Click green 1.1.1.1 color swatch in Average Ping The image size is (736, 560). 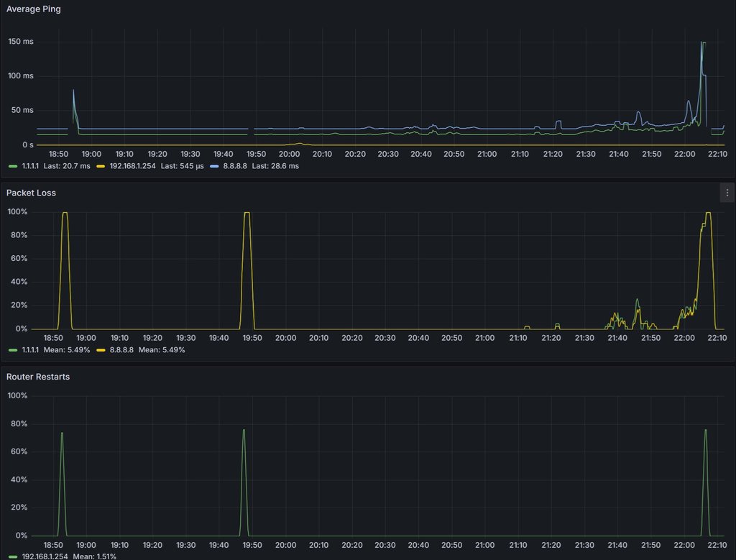coord(13,166)
